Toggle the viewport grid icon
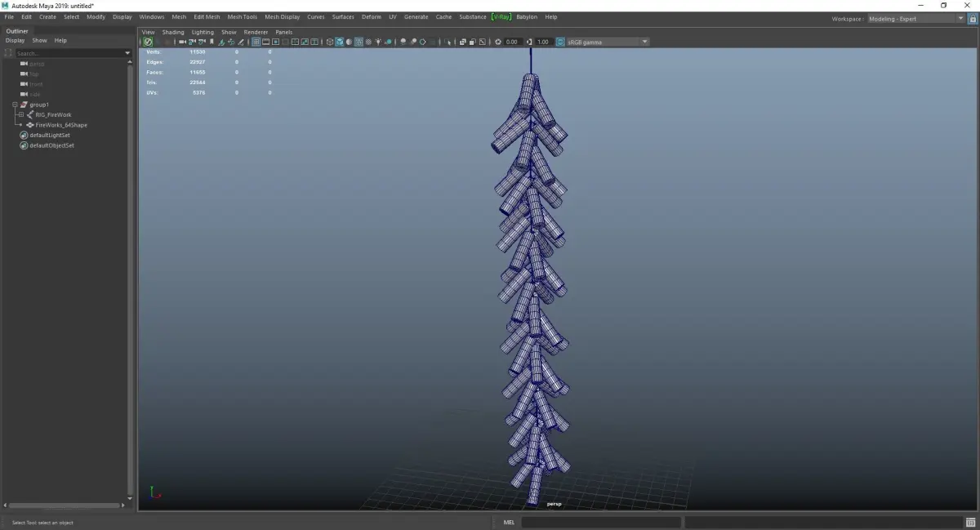The height and width of the screenshot is (530, 980). tap(256, 42)
